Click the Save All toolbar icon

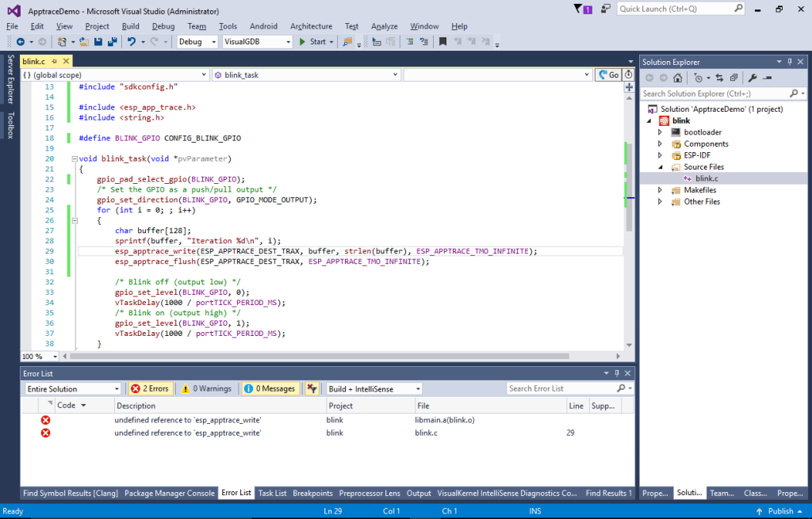[x=112, y=42]
